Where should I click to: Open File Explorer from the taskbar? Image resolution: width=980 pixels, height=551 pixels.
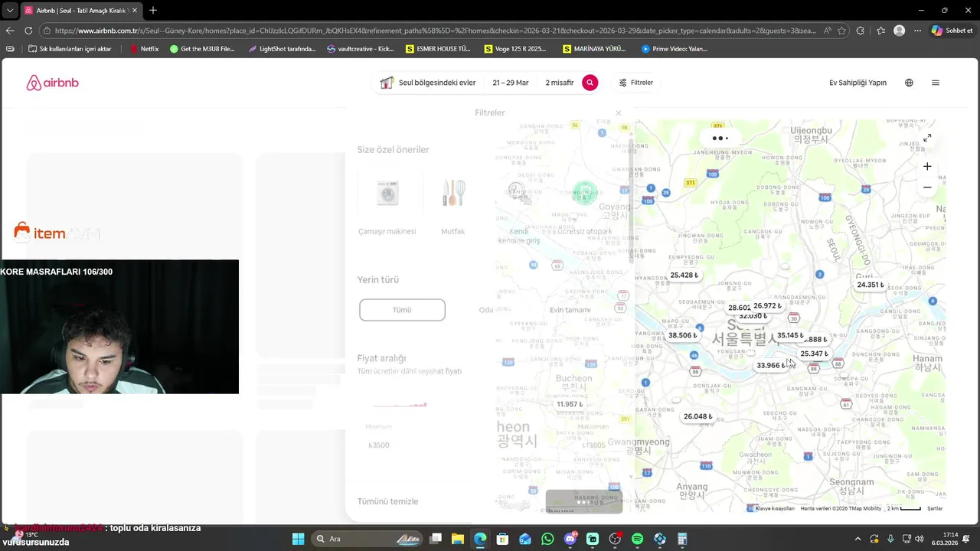tap(458, 539)
